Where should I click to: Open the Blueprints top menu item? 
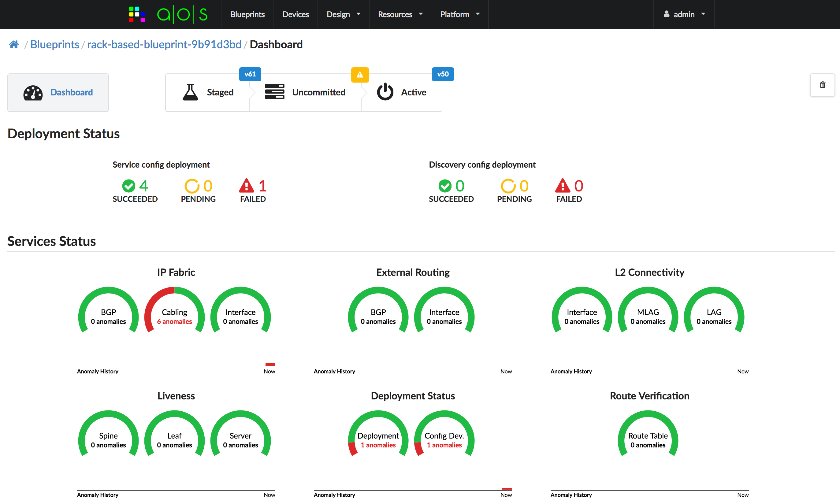[247, 14]
